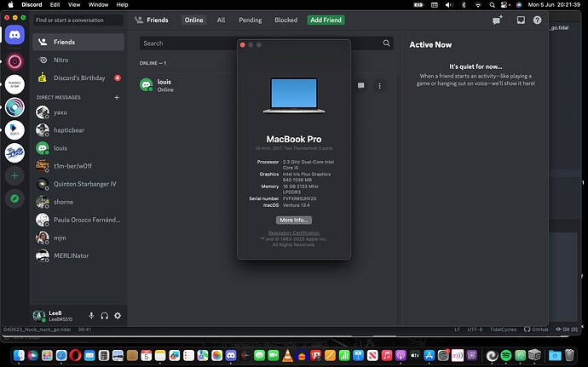
Task: Create DM with plus beside Direct Messages
Action: pos(117,97)
